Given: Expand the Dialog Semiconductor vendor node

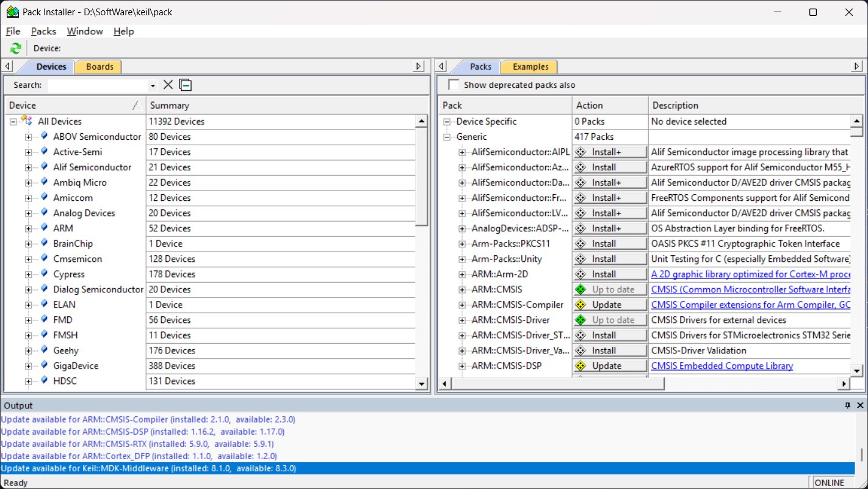Looking at the screenshot, I should [x=28, y=289].
